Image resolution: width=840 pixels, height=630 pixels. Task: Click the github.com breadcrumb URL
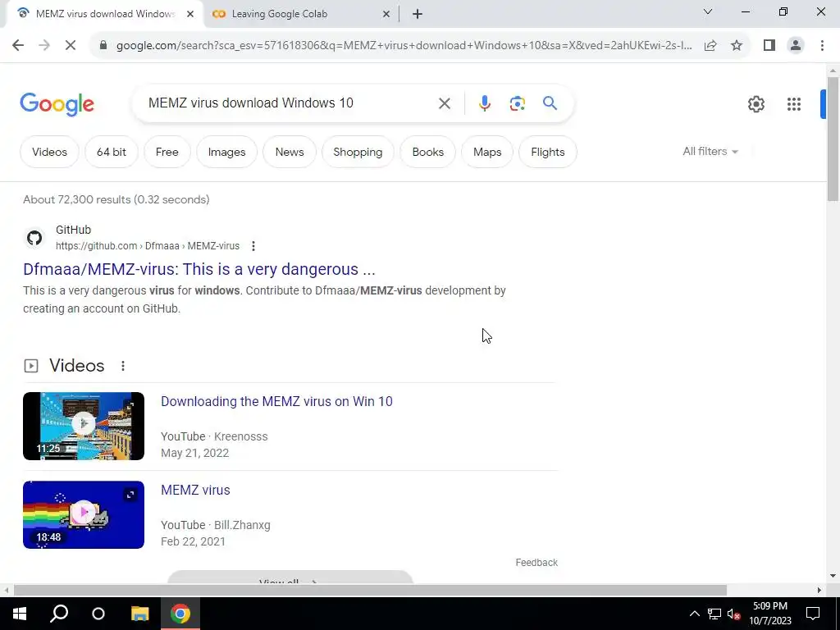click(x=148, y=246)
